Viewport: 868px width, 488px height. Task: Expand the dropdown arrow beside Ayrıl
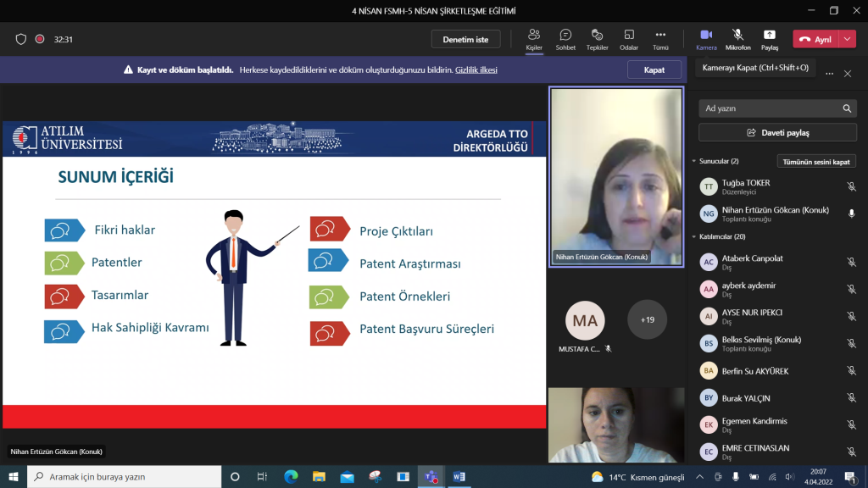pyautogui.click(x=848, y=39)
